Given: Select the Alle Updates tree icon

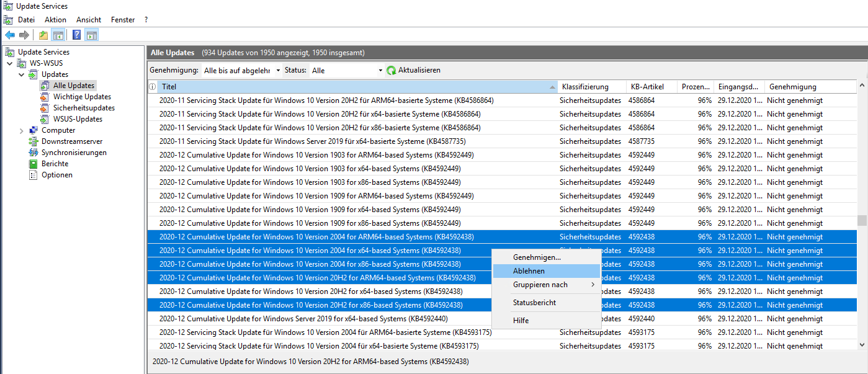Looking at the screenshot, I should pyautogui.click(x=45, y=86).
